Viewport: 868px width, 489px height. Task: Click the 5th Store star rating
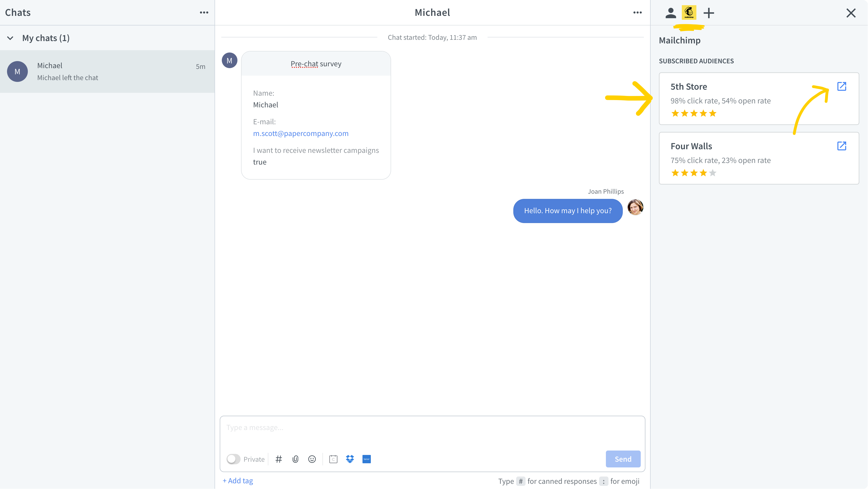694,114
